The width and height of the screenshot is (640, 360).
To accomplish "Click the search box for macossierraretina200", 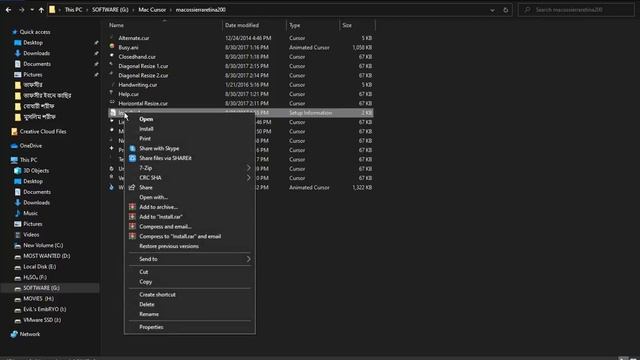I will click(576, 10).
